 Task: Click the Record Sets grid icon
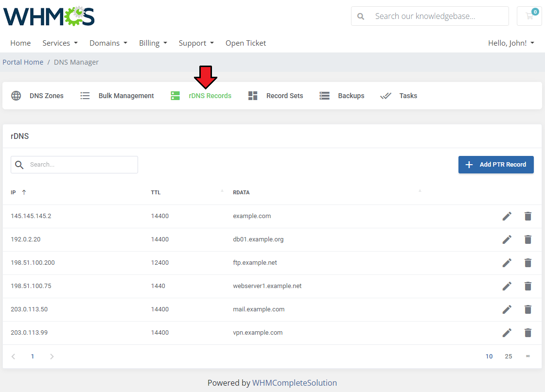click(253, 96)
